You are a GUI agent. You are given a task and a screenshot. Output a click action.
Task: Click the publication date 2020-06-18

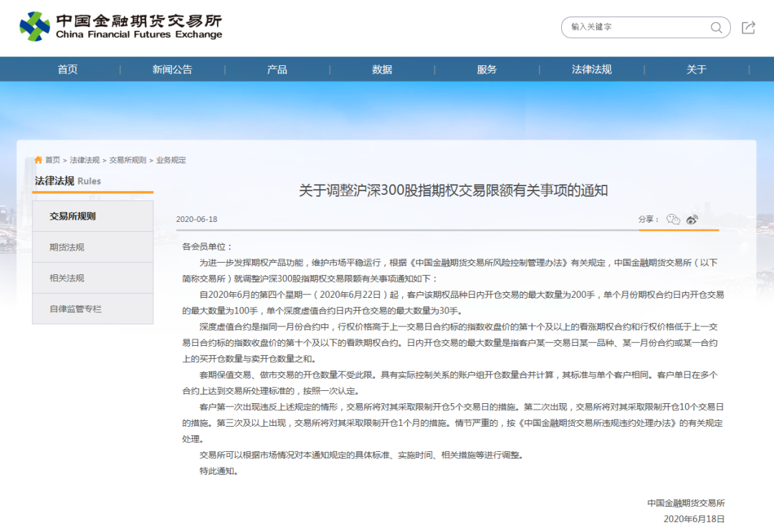pyautogui.click(x=196, y=219)
